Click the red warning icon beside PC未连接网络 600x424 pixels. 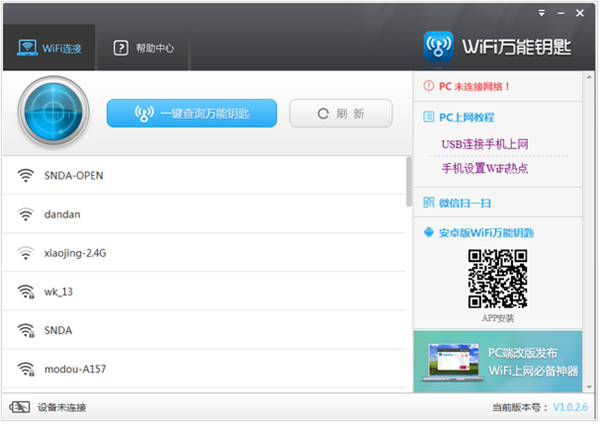coord(429,86)
